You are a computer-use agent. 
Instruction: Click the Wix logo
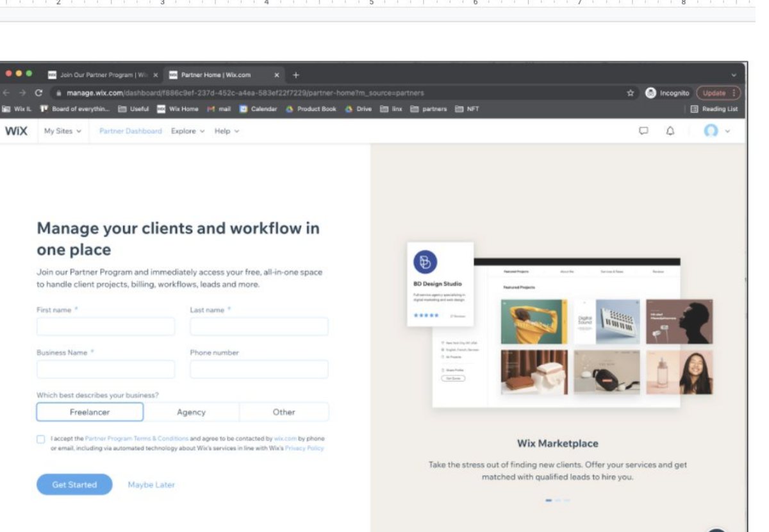click(16, 131)
